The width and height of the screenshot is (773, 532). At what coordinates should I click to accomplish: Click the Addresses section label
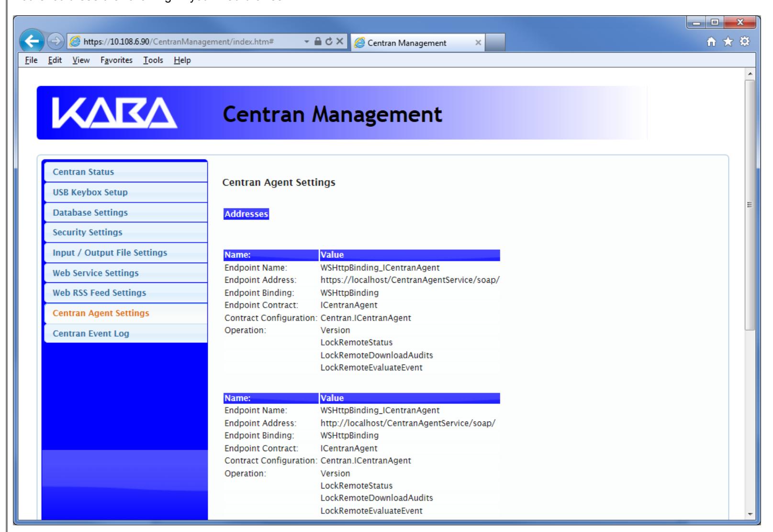point(246,214)
